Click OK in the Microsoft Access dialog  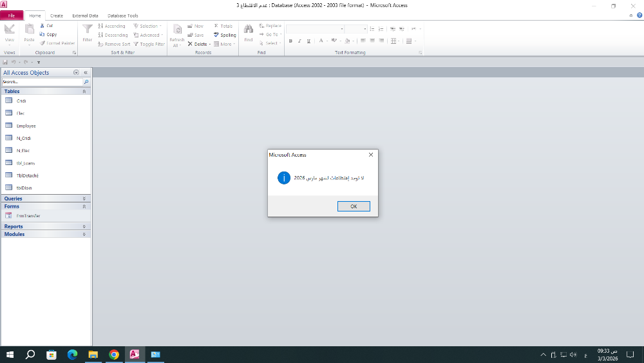(x=354, y=206)
